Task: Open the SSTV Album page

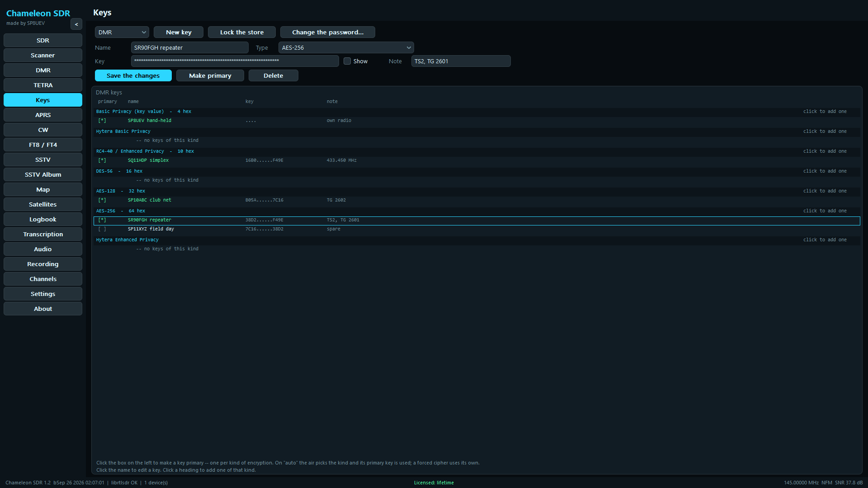Action: pyautogui.click(x=43, y=174)
